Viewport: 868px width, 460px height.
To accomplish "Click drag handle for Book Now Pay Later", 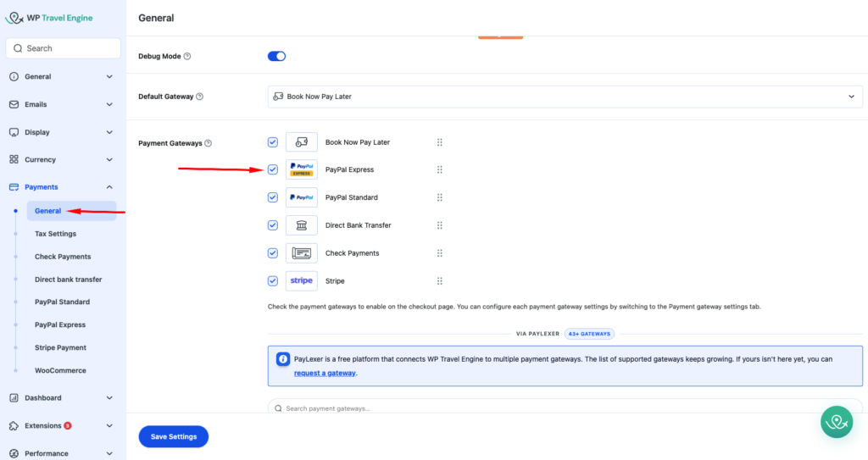I will (440, 142).
